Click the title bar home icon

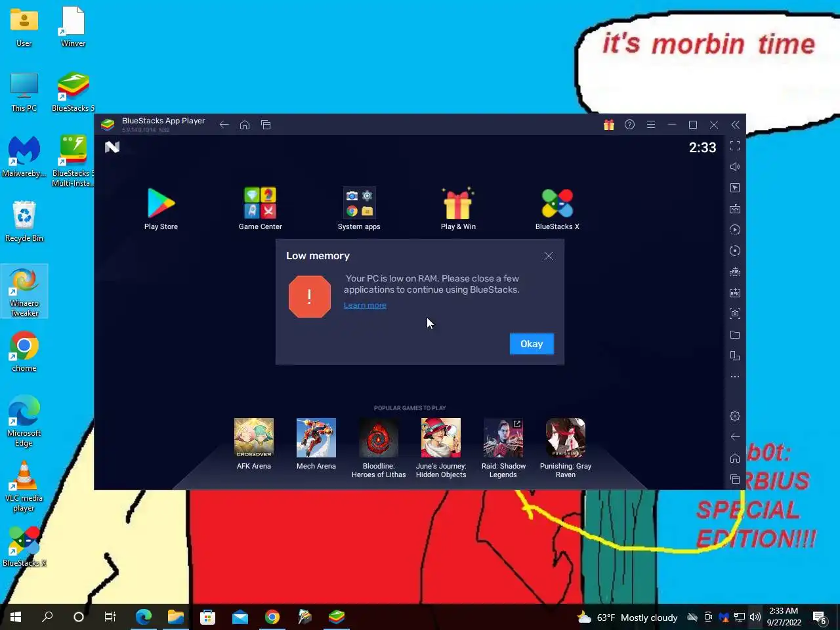pos(245,125)
